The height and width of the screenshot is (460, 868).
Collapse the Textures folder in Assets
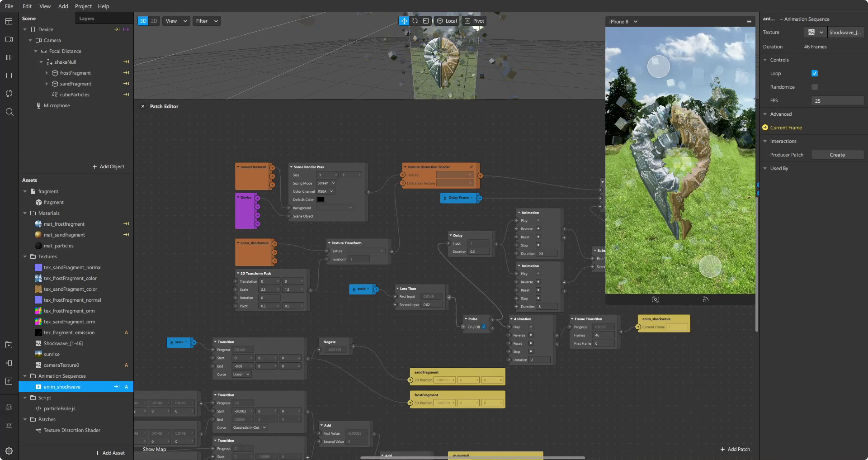pyautogui.click(x=25, y=256)
